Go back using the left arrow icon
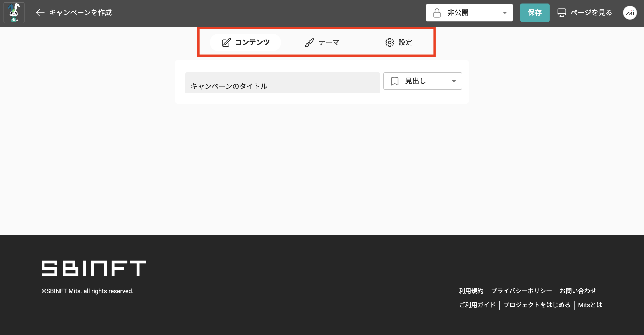This screenshot has width=644, height=335. pyautogui.click(x=40, y=13)
